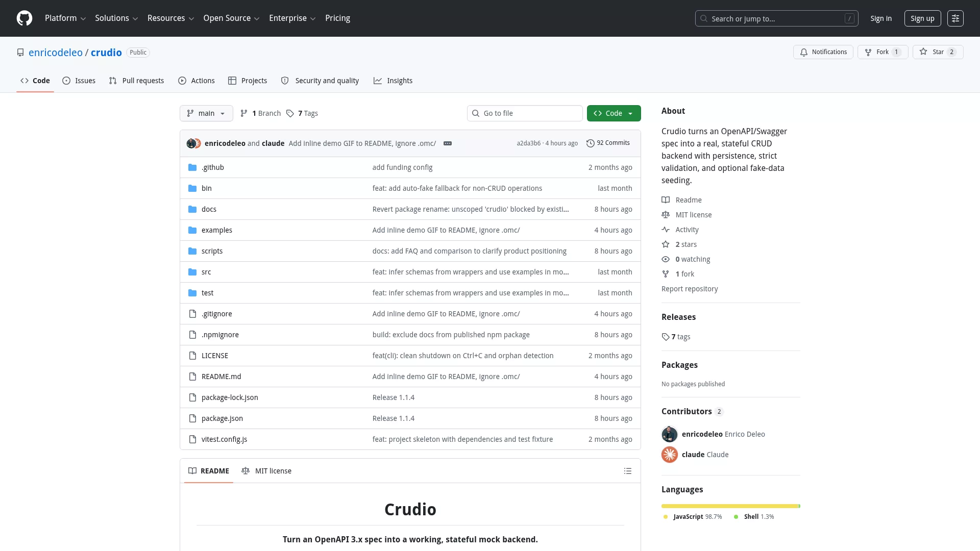Go to the GitHub homepage logo
Image resolution: width=980 pixels, height=551 pixels.
pos(24,18)
